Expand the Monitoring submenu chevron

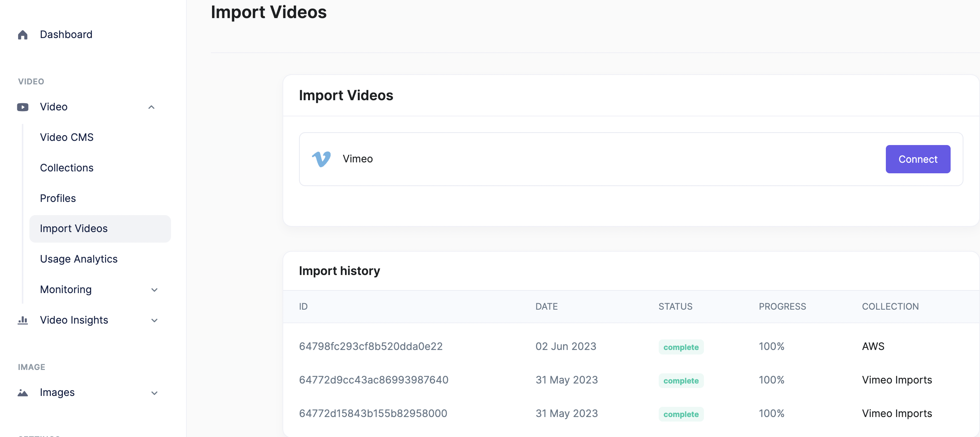[154, 290]
